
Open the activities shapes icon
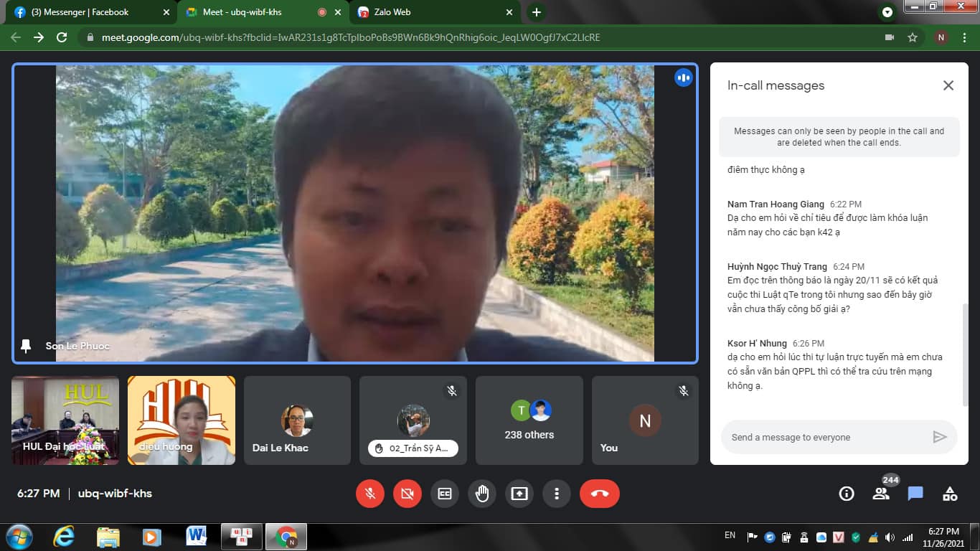(x=950, y=494)
